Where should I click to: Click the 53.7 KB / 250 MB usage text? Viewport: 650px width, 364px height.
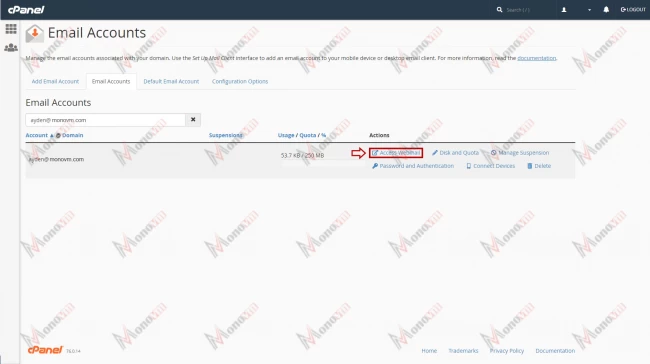[302, 155]
